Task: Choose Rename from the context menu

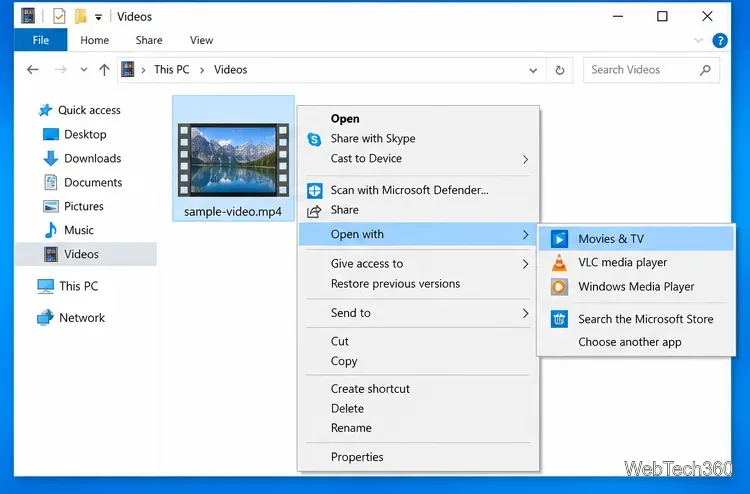Action: [x=419, y=428]
